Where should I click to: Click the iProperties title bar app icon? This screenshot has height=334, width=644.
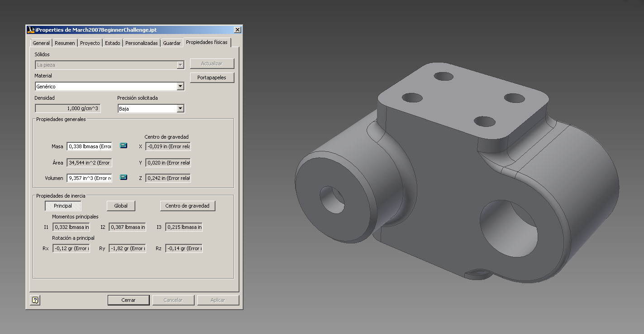click(31, 29)
